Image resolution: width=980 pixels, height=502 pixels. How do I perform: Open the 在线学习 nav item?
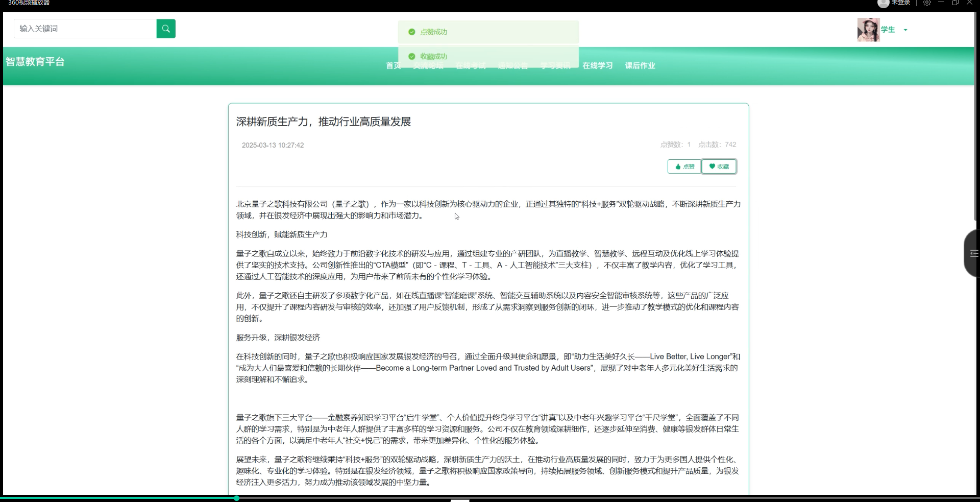(598, 65)
